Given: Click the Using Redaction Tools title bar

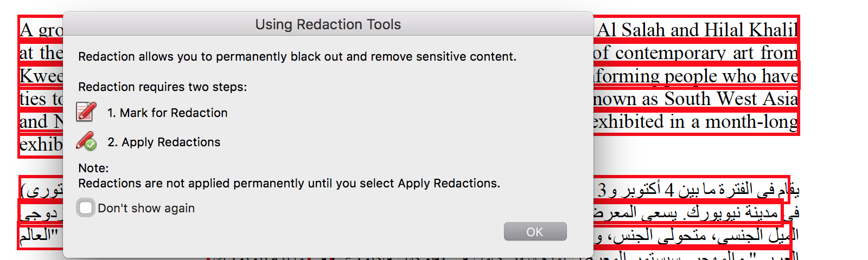Looking at the screenshot, I should [328, 24].
